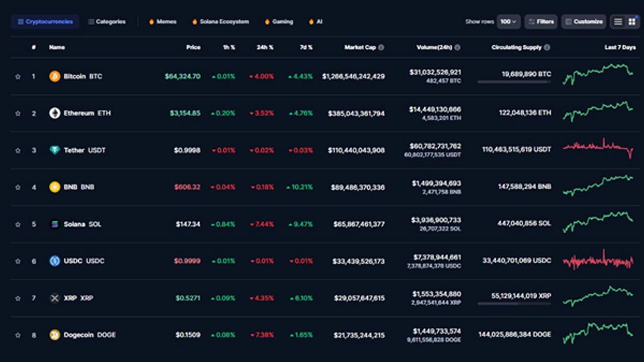Screen dimensions: 644x362
Task: Click XRP circulating supply progress bar
Action: point(514,304)
